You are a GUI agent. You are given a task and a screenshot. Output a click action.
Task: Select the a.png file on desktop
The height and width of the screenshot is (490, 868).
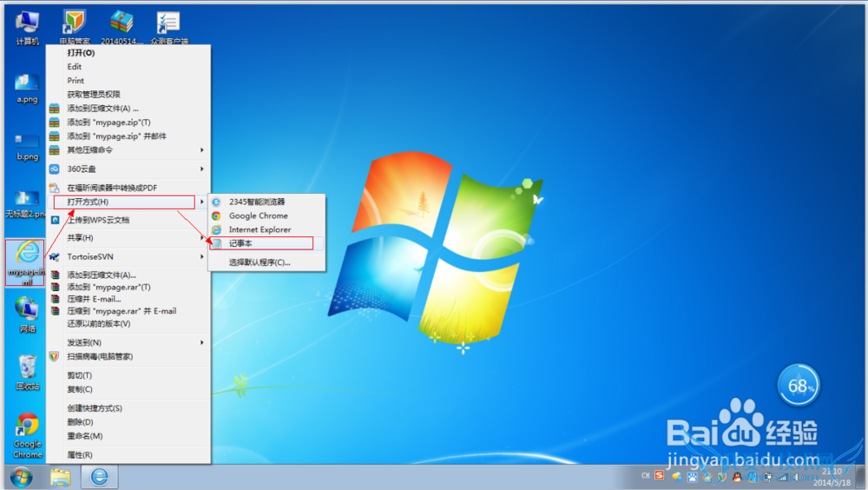tap(27, 89)
